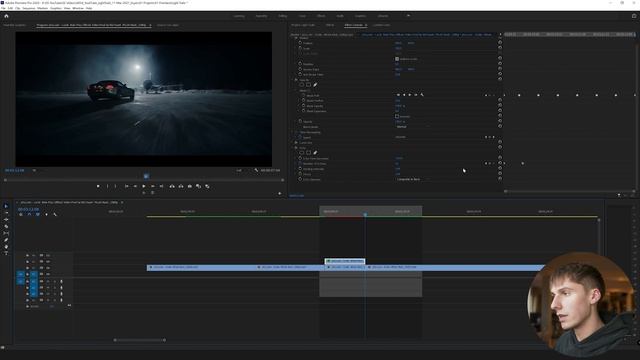Select the Slip tool
This screenshot has height=360, width=640.
click(x=6, y=233)
